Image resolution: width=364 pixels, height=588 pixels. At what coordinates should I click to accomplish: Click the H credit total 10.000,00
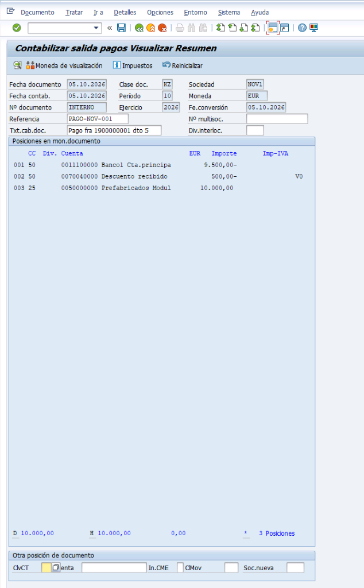click(x=114, y=533)
